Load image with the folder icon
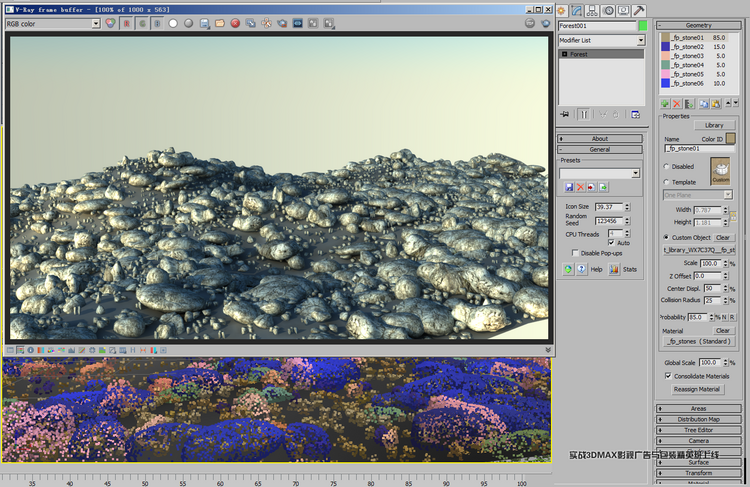Image resolution: width=750 pixels, height=487 pixels. 220,23
